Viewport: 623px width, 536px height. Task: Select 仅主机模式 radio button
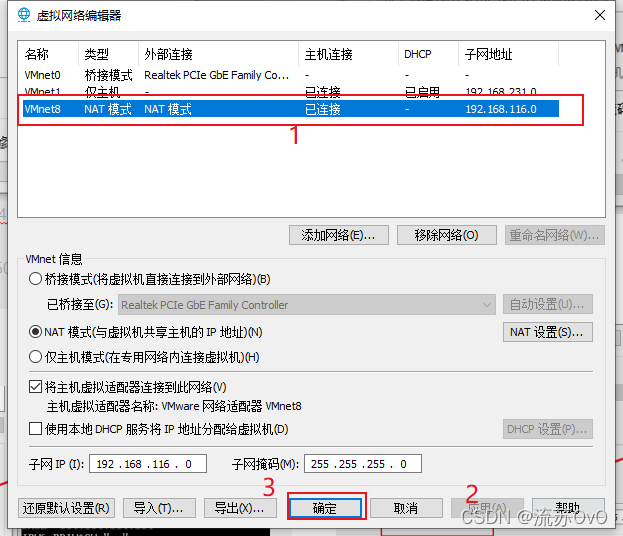pyautogui.click(x=35, y=357)
